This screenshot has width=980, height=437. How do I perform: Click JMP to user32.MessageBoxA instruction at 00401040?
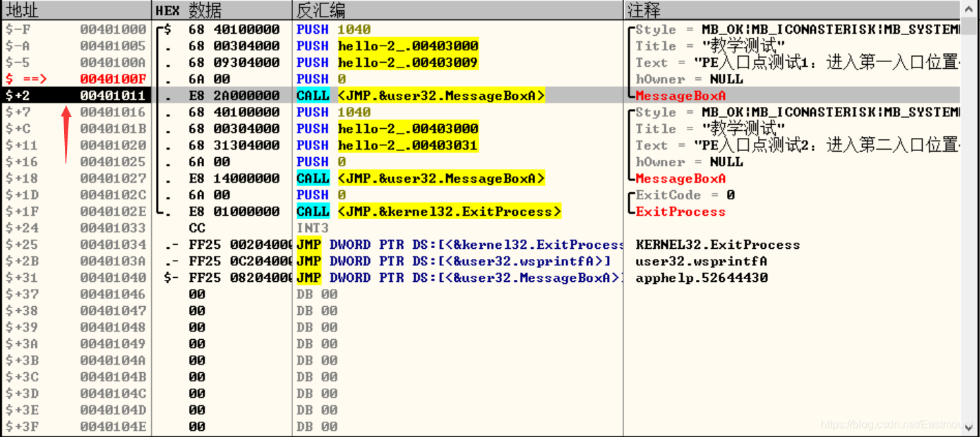459,278
